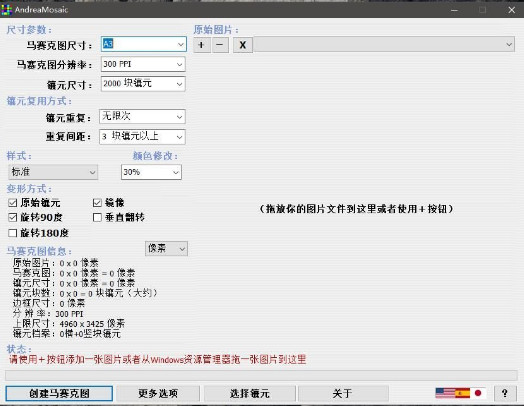The height and width of the screenshot is (406, 524).
Task: Click the X button to clear images
Action: [243, 45]
